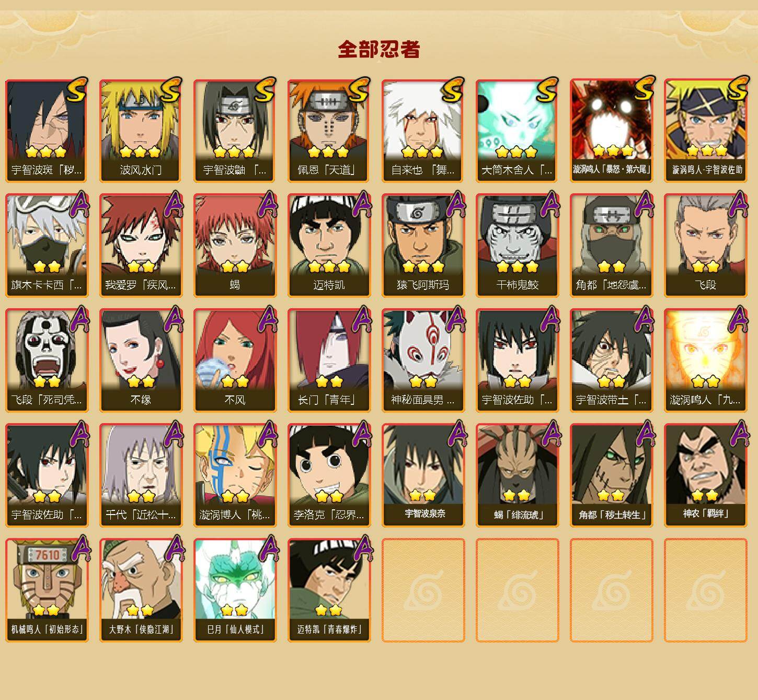
Task: Select the 迈特凯「青春爆炸」 card
Action: coord(329,590)
